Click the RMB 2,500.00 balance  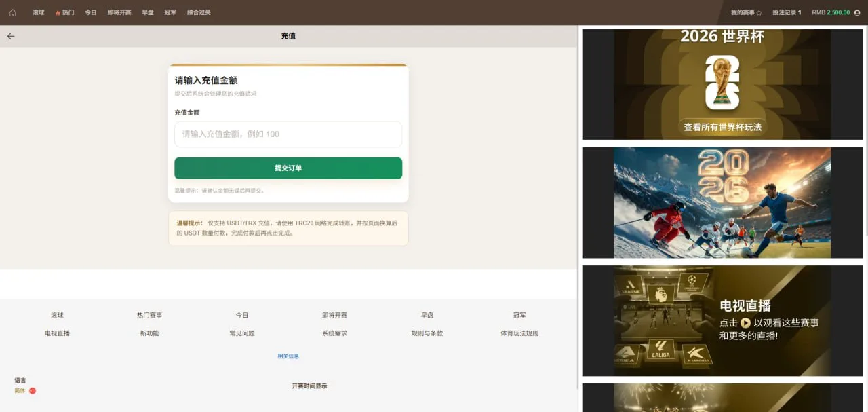click(x=831, y=12)
